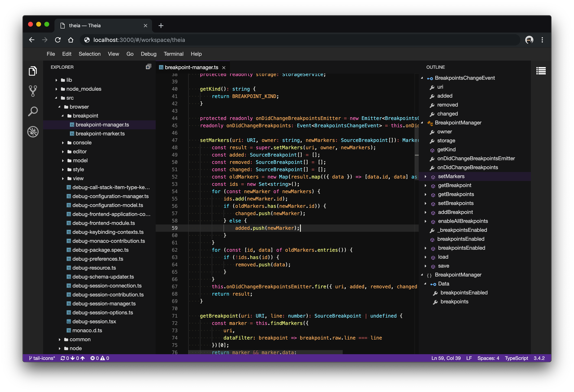574x392 pixels.
Task: Click the TypeScript language mode button
Action: [516, 358]
